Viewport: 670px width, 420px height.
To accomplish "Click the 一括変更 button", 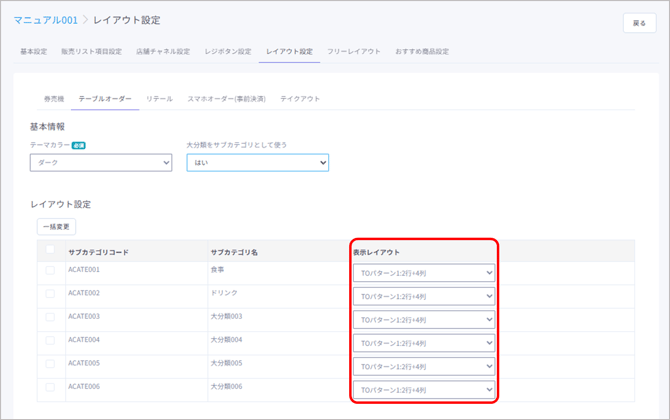I will coord(56,227).
